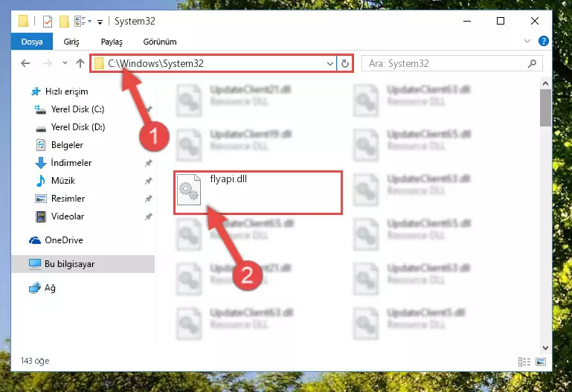Click the Back navigation arrow
The width and height of the screenshot is (572, 392).
[x=25, y=63]
